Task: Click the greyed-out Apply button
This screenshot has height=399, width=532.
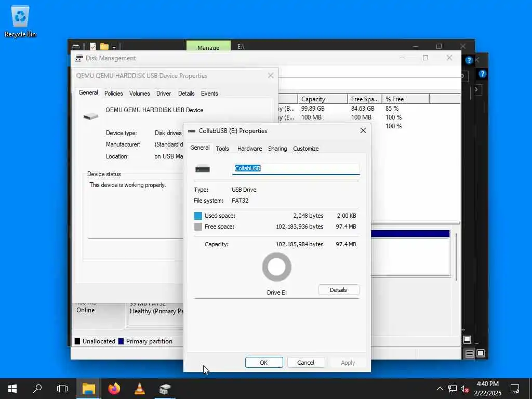Action: coord(348,362)
